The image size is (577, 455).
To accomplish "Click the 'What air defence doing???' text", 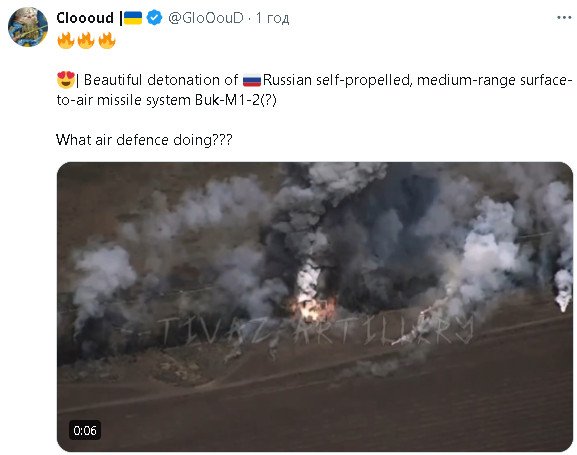I will pyautogui.click(x=144, y=140).
